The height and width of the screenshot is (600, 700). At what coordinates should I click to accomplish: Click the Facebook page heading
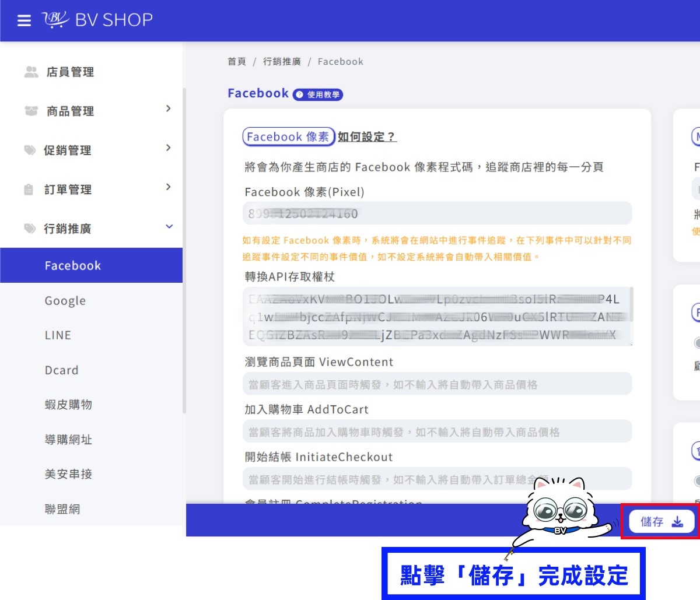[258, 93]
